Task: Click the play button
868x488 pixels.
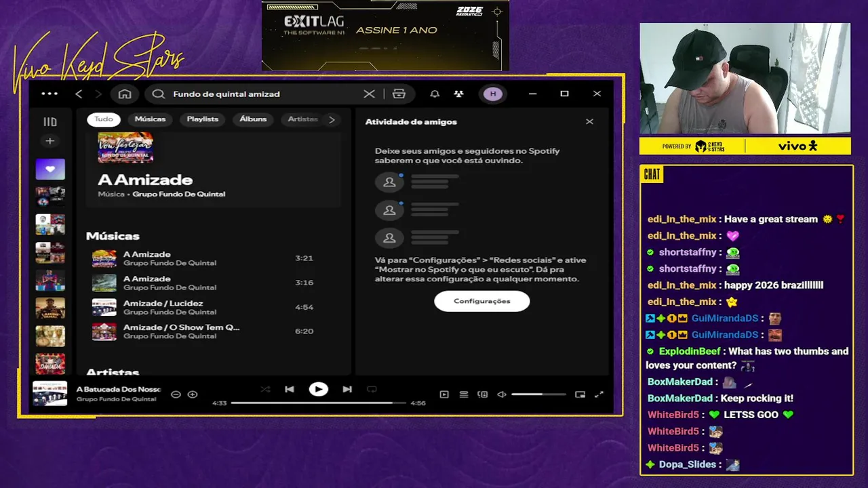Action: [x=318, y=389]
